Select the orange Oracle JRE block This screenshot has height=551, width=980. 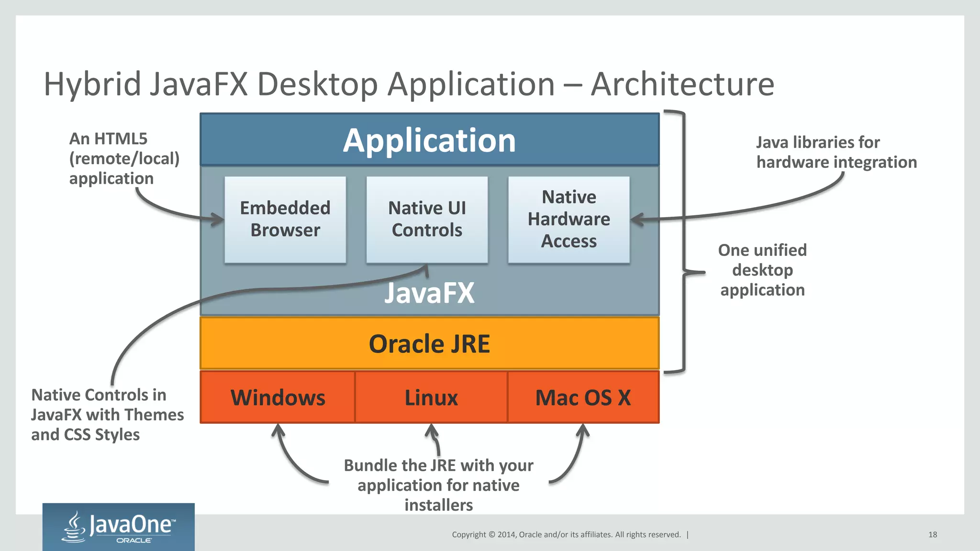coord(429,343)
